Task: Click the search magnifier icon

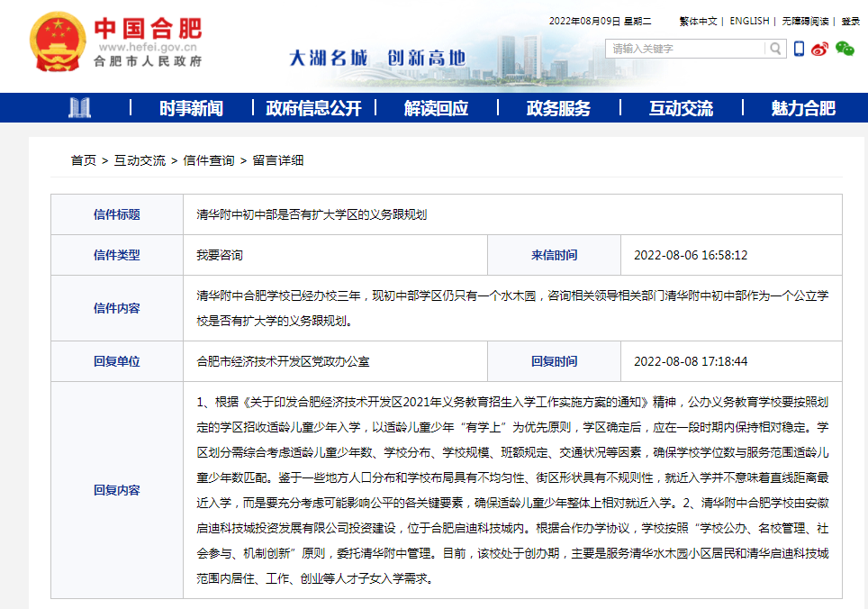Action: [775, 49]
